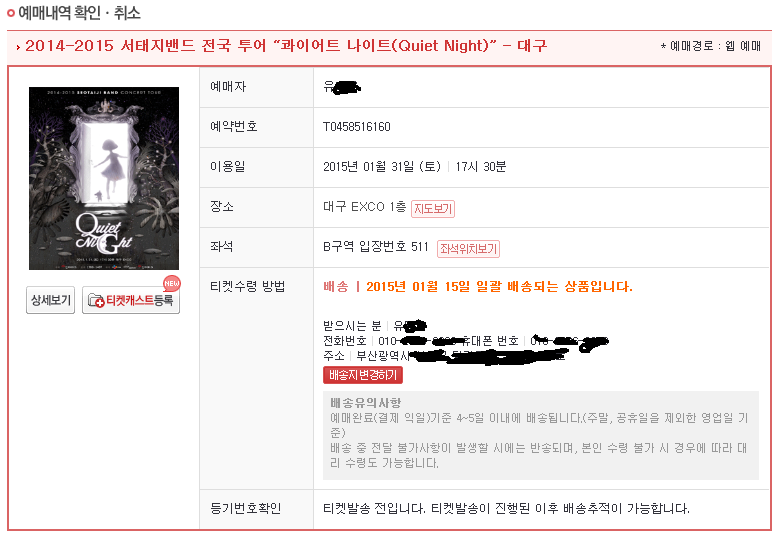Show seat location with 좌석위치보기

[x=468, y=248]
